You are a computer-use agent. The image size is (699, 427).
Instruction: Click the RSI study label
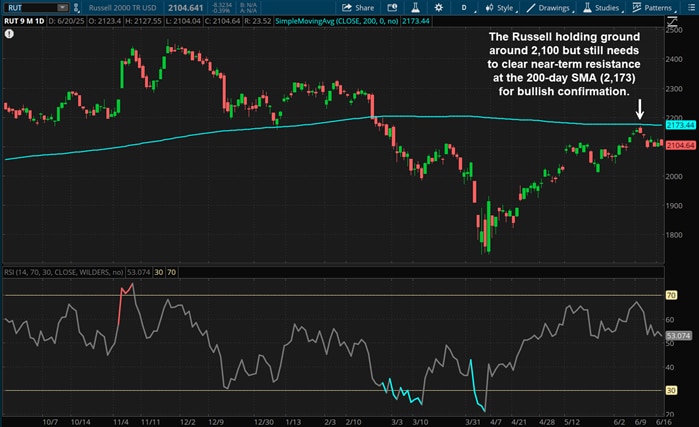pos(63,272)
